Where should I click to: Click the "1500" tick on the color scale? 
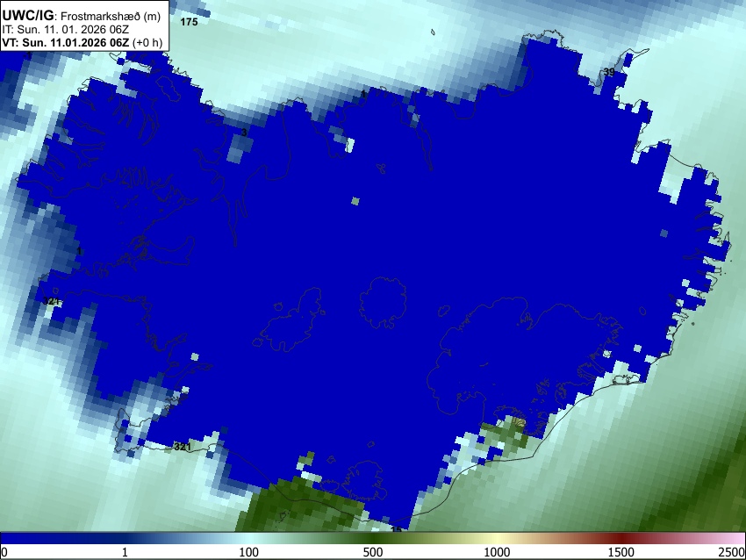point(621,552)
